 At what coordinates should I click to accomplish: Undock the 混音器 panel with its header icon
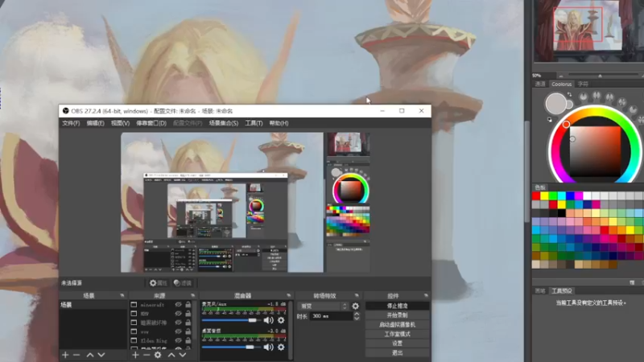pos(289,295)
